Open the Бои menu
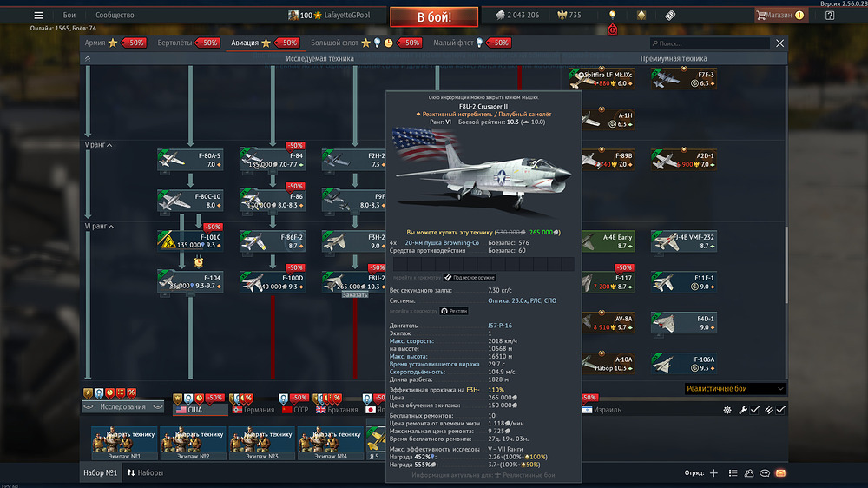This screenshot has width=868, height=488. pyautogui.click(x=69, y=16)
